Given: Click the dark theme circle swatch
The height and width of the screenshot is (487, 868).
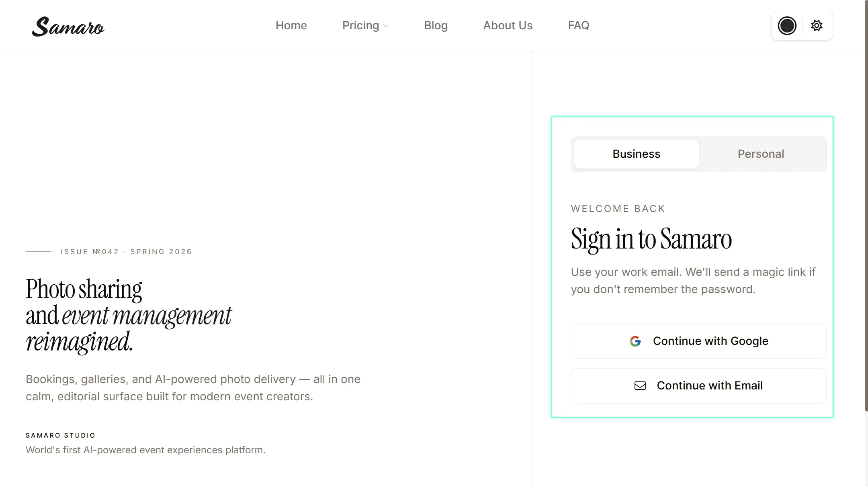Looking at the screenshot, I should 787,26.
